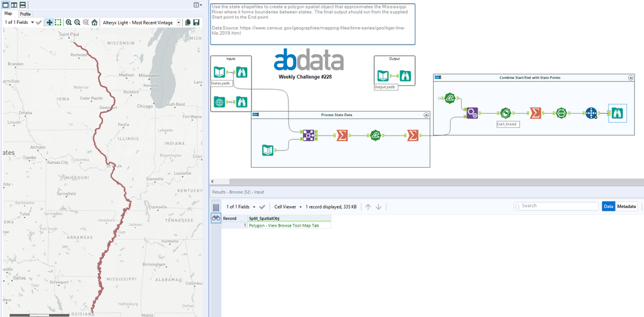Viewport: 644px width, 317px height.
Task: Click the results Search field
Action: [x=556, y=206]
